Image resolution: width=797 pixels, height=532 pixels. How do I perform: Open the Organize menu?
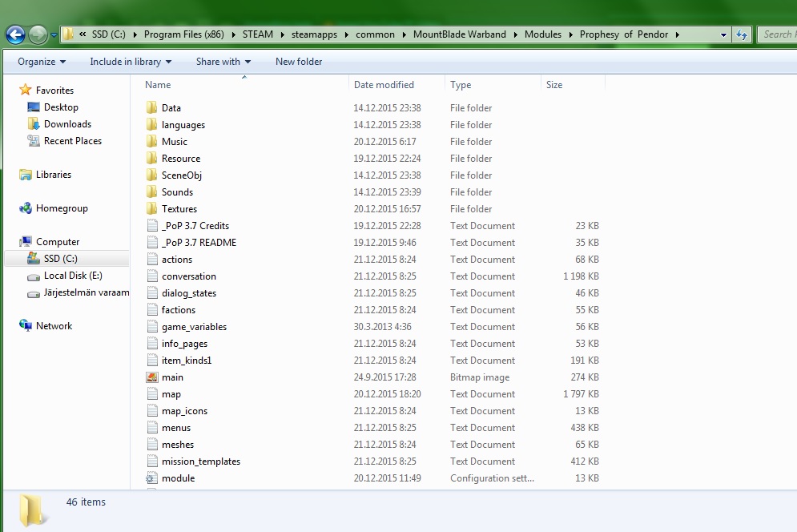coord(42,62)
